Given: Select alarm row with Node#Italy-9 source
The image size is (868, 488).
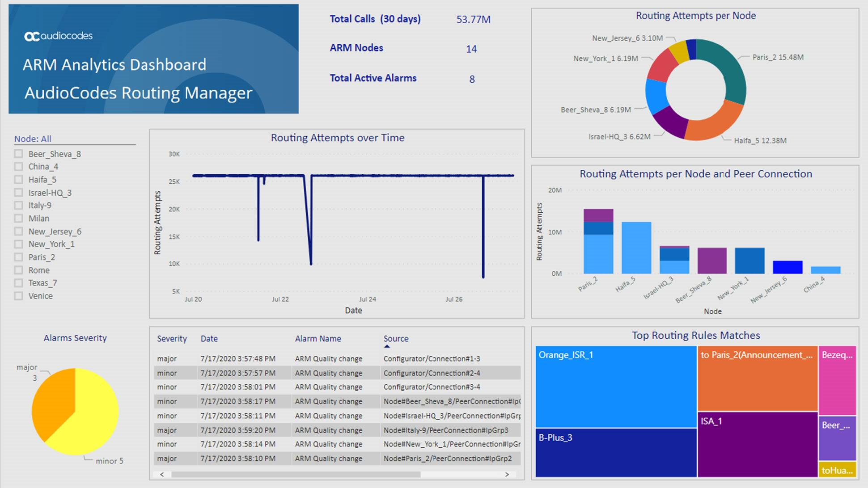Looking at the screenshot, I should [337, 430].
